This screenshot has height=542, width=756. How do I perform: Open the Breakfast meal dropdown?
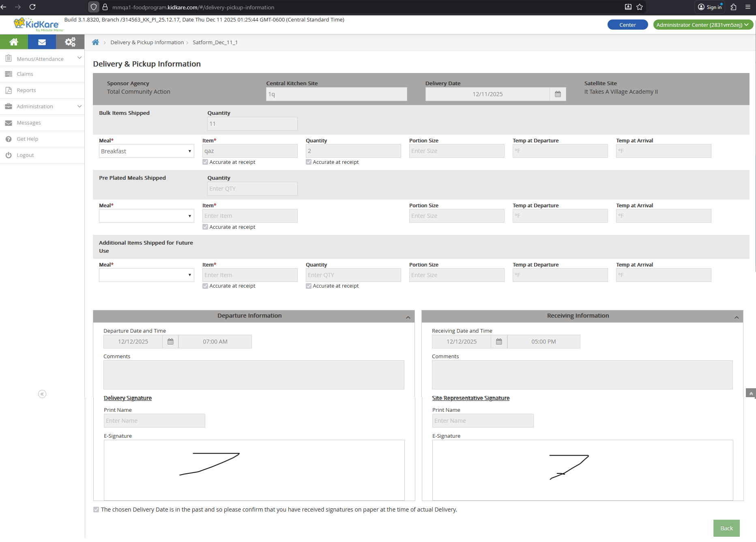[x=146, y=151]
